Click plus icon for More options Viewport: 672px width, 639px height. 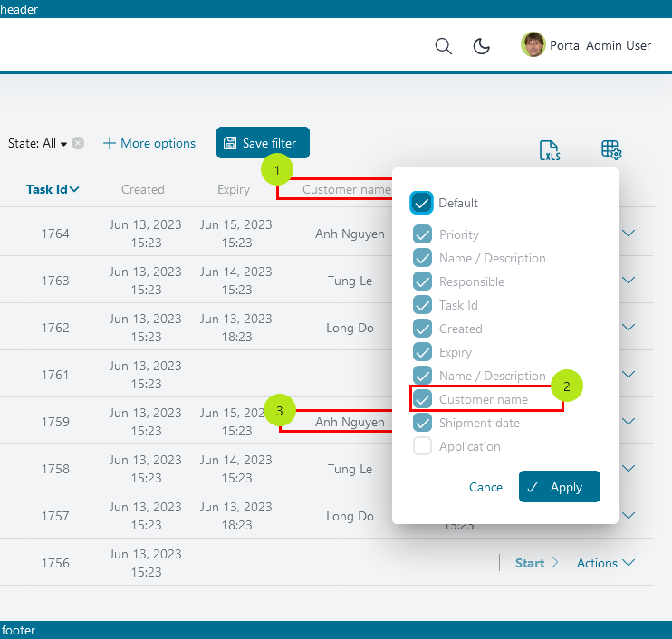point(110,143)
